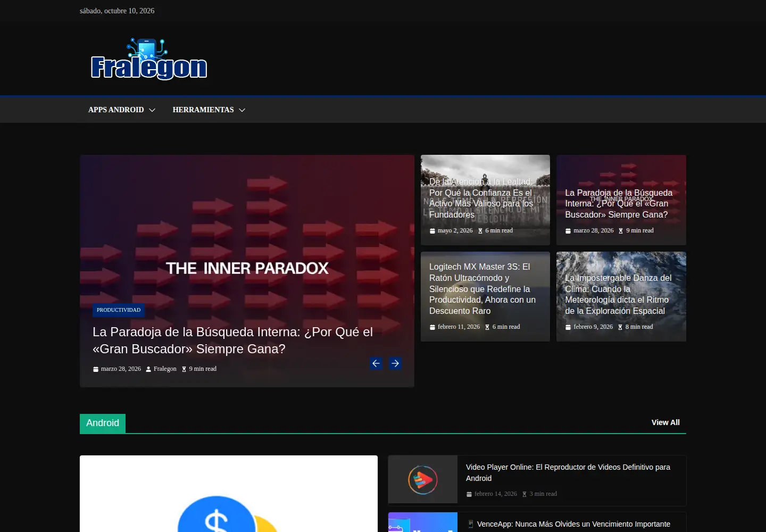Select the Android section tab
This screenshot has height=532, width=766.
coord(103,423)
